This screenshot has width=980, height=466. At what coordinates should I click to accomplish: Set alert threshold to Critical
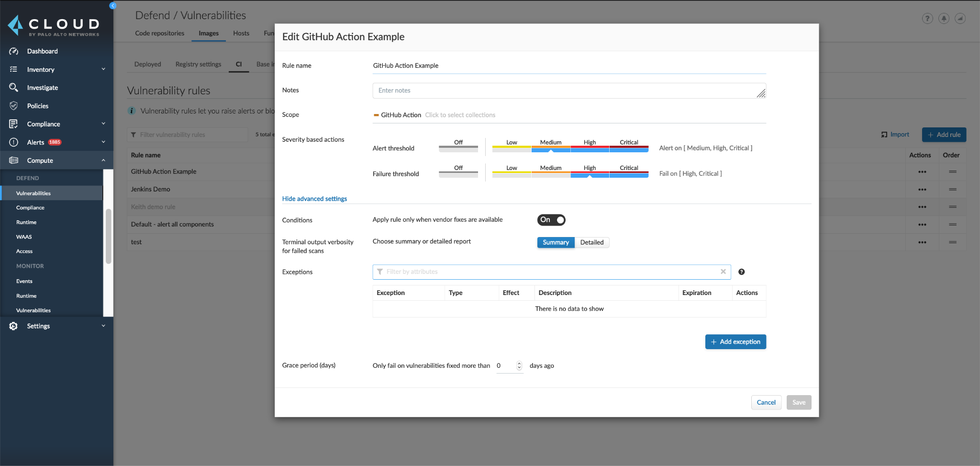[629, 146]
